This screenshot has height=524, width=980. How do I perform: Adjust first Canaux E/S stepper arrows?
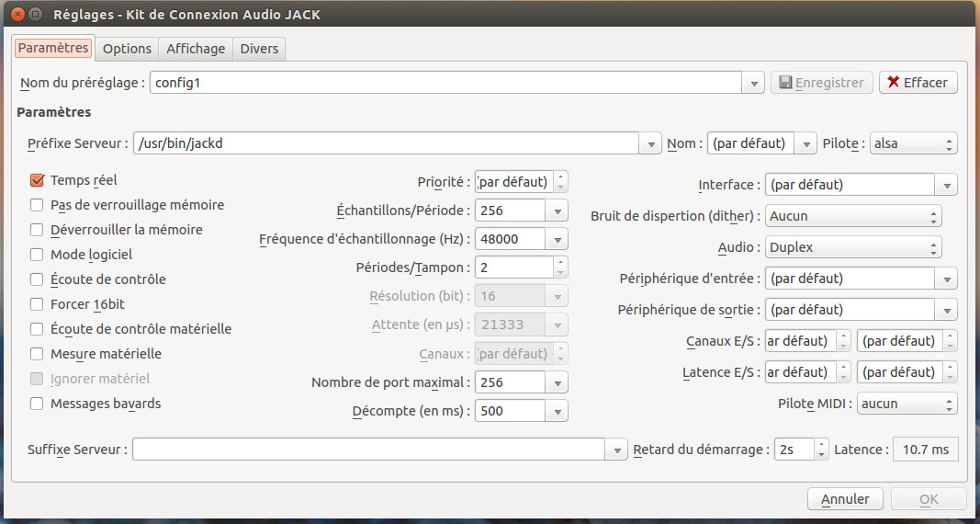[844, 341]
